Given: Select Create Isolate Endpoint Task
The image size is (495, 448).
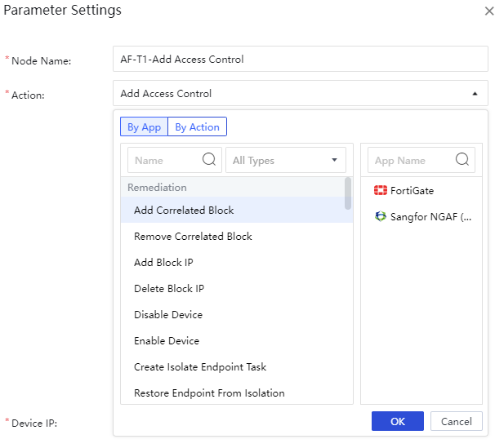Looking at the screenshot, I should pyautogui.click(x=200, y=367).
